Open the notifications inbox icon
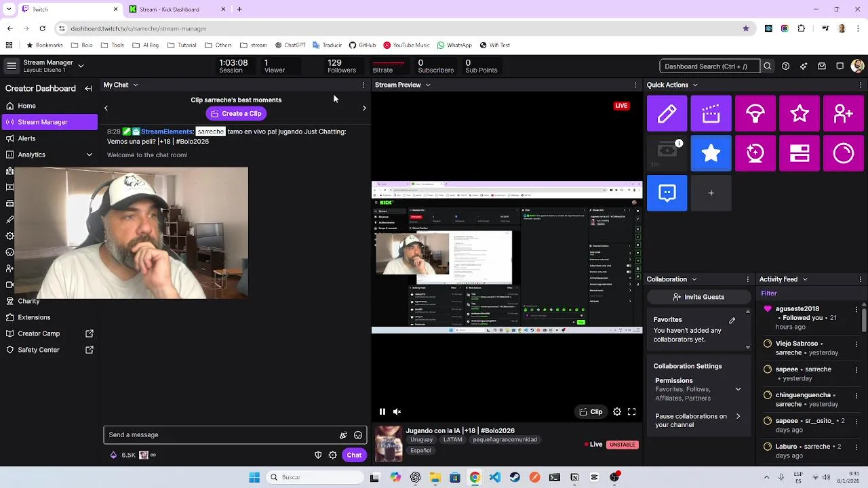This screenshot has height=488, width=868. [x=822, y=66]
